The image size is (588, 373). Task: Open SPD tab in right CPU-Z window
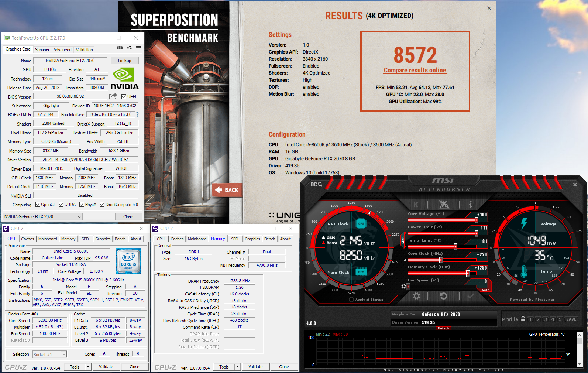coord(235,239)
